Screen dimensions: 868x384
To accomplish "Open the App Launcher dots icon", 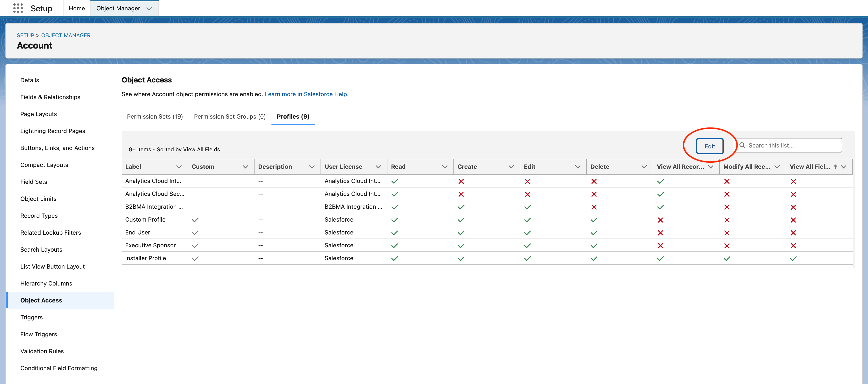I will point(18,8).
